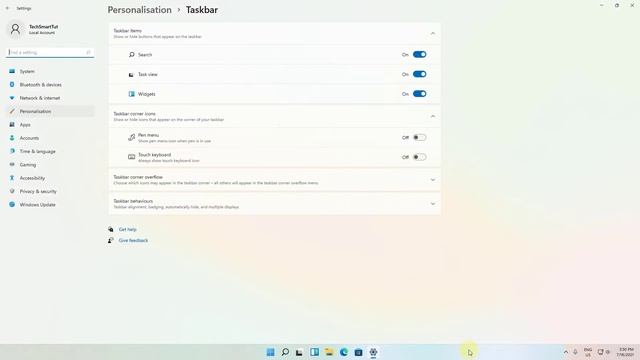Image resolution: width=640 pixels, height=360 pixels.
Task: Click the Get help icon
Action: pos(111,229)
